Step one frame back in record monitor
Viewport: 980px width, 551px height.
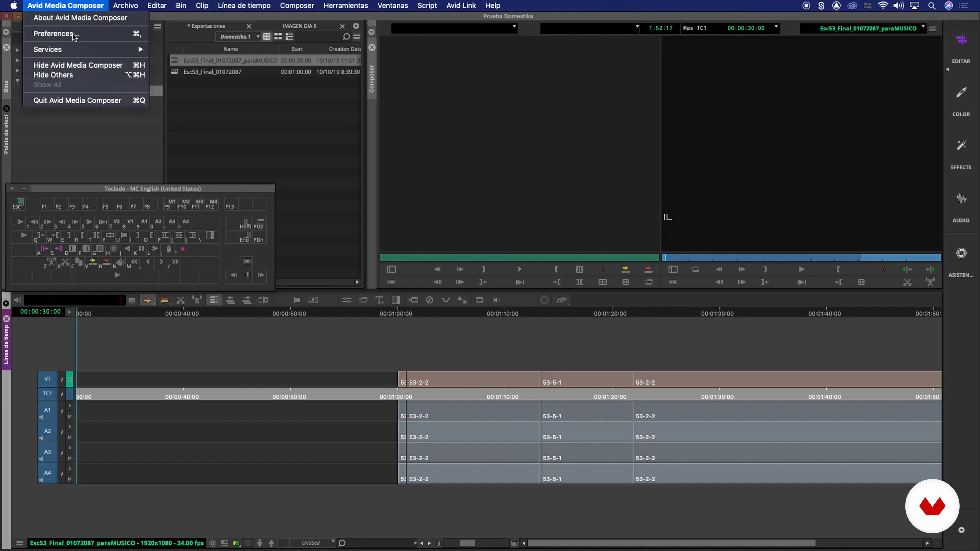(719, 269)
